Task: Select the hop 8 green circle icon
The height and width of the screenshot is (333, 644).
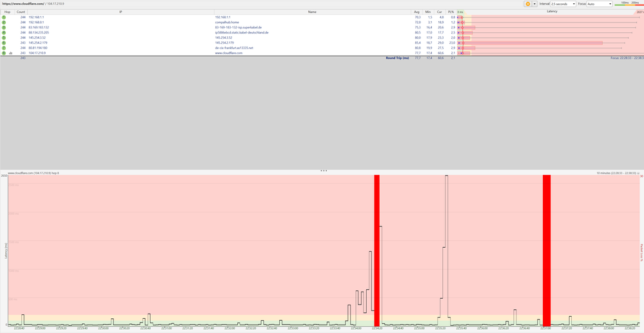Action: 4,53
